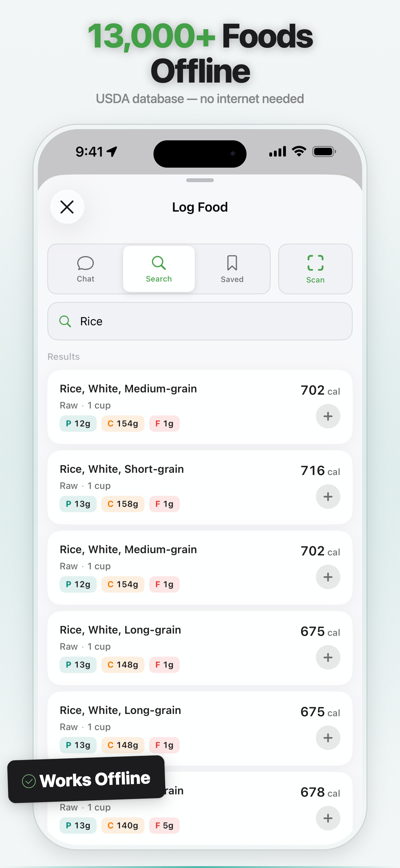Add Rice, White, Short-grain (716 cal) to log
Image resolution: width=400 pixels, height=868 pixels.
click(328, 496)
